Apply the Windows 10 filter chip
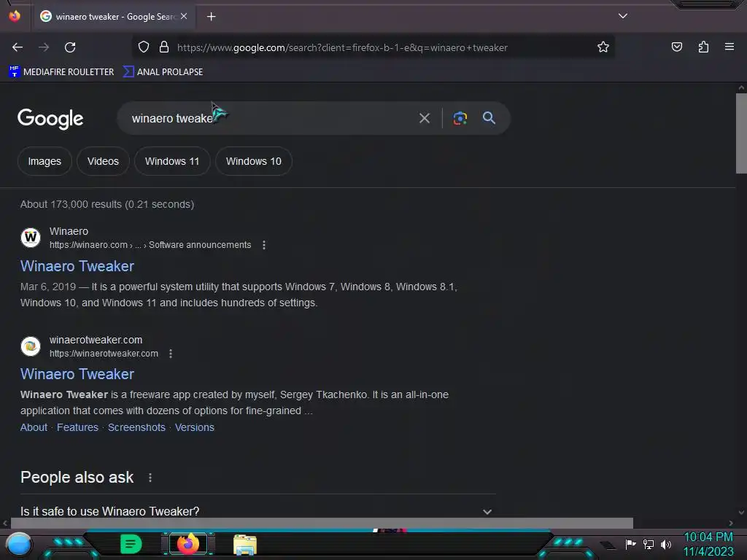The image size is (747, 560). (x=253, y=161)
